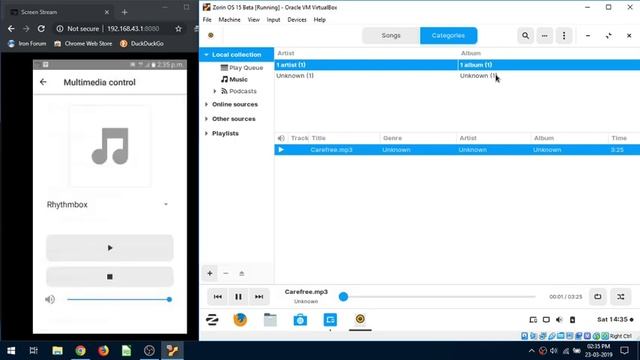Click the three-dot horizontal more button

(544, 36)
